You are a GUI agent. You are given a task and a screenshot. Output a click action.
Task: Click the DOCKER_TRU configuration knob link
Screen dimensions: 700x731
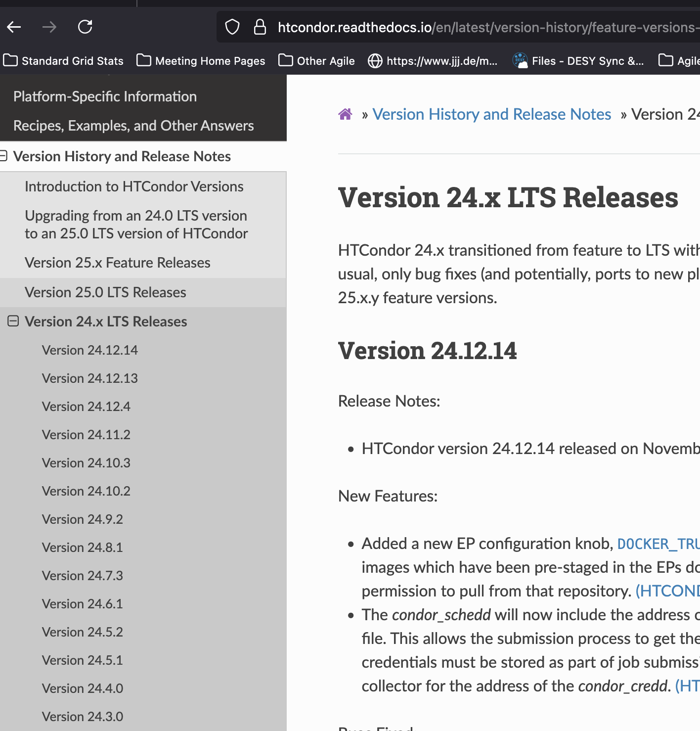point(657,544)
